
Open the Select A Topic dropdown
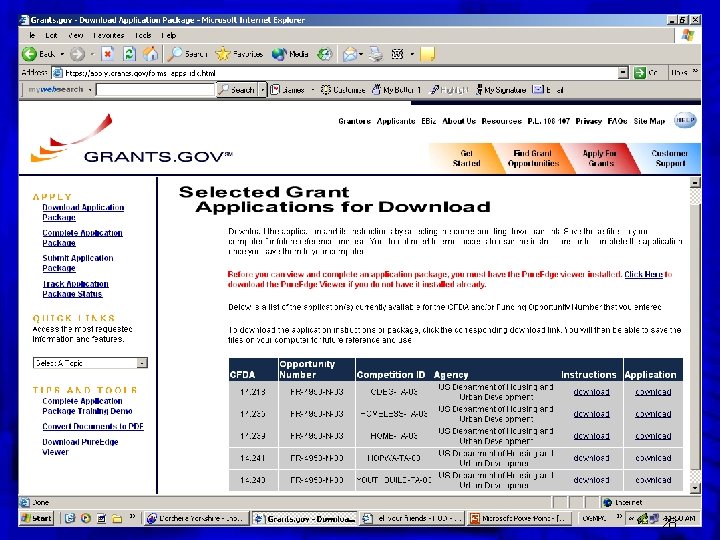pyautogui.click(x=90, y=363)
